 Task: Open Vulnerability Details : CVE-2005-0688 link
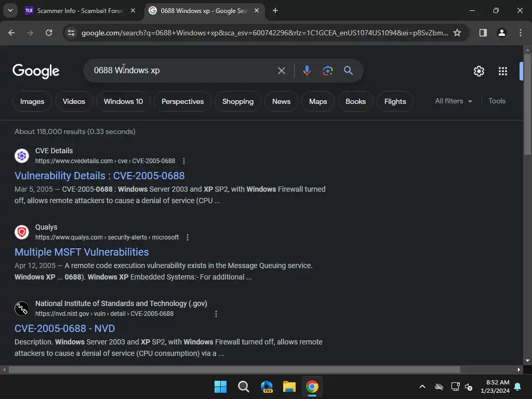99,176
